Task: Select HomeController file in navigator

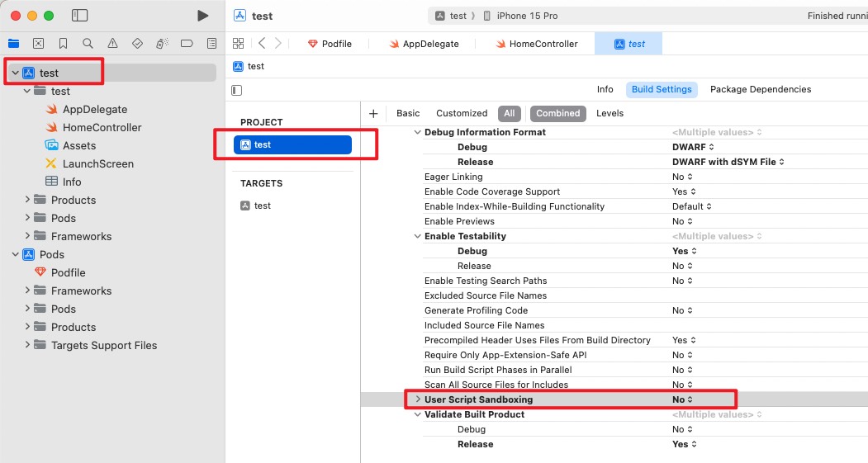Action: pos(102,127)
